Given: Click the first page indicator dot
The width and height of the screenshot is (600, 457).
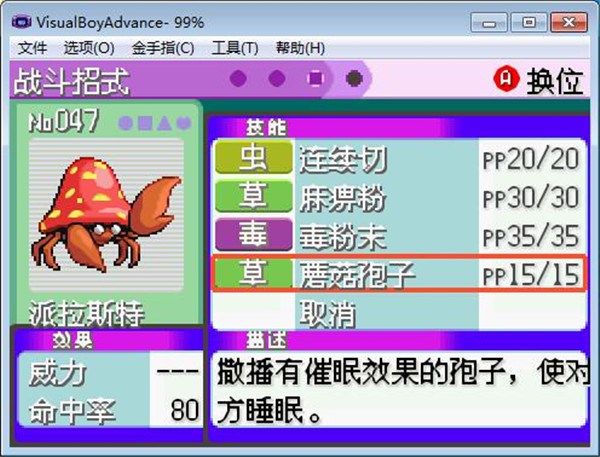Looking at the screenshot, I should pyautogui.click(x=238, y=78).
